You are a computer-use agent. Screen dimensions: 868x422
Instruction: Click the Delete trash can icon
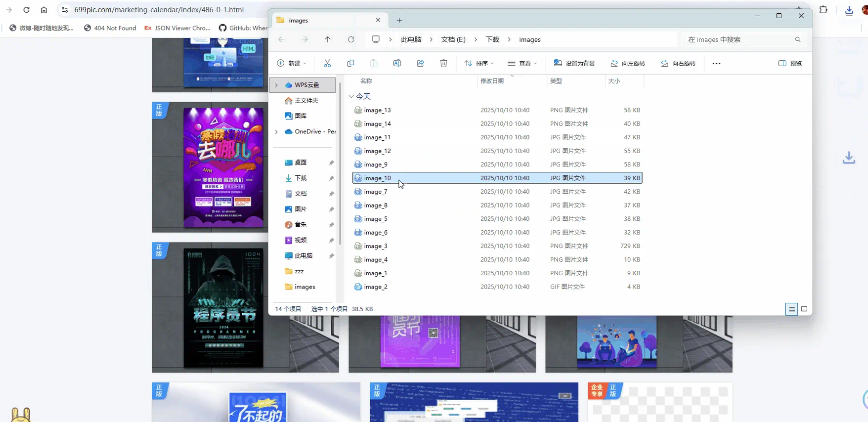point(444,63)
